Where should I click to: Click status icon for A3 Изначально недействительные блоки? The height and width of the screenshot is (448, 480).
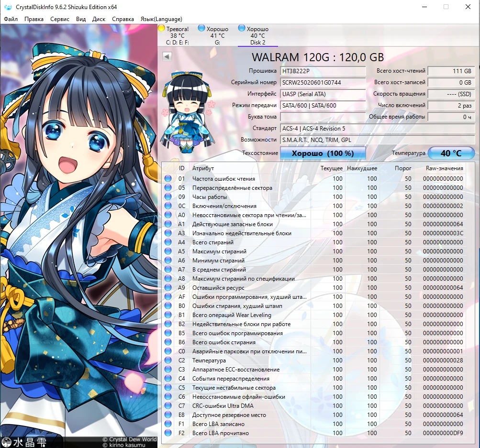click(168, 233)
